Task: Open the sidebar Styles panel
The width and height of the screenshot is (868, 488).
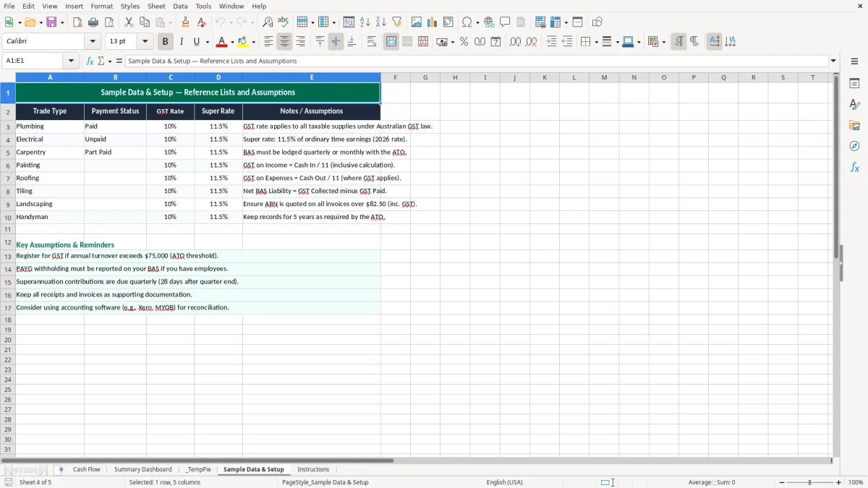Action: pyautogui.click(x=854, y=105)
